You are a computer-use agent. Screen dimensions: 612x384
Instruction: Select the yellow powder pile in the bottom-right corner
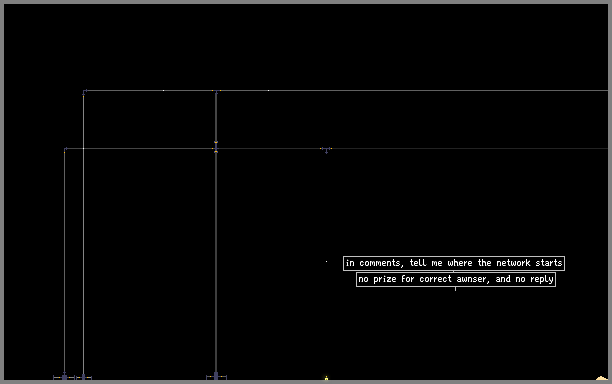(602, 378)
